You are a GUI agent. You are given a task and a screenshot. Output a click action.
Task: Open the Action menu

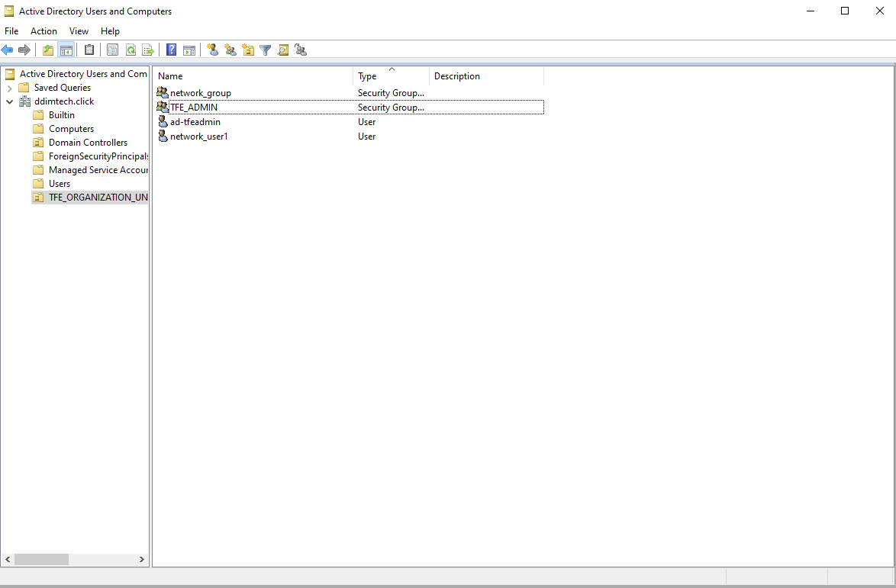pos(44,31)
